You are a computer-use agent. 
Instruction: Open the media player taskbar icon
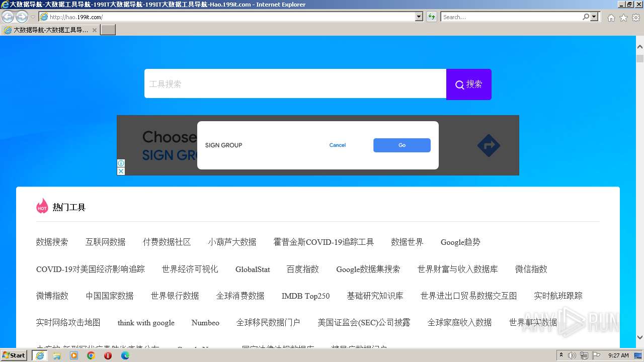74,355
